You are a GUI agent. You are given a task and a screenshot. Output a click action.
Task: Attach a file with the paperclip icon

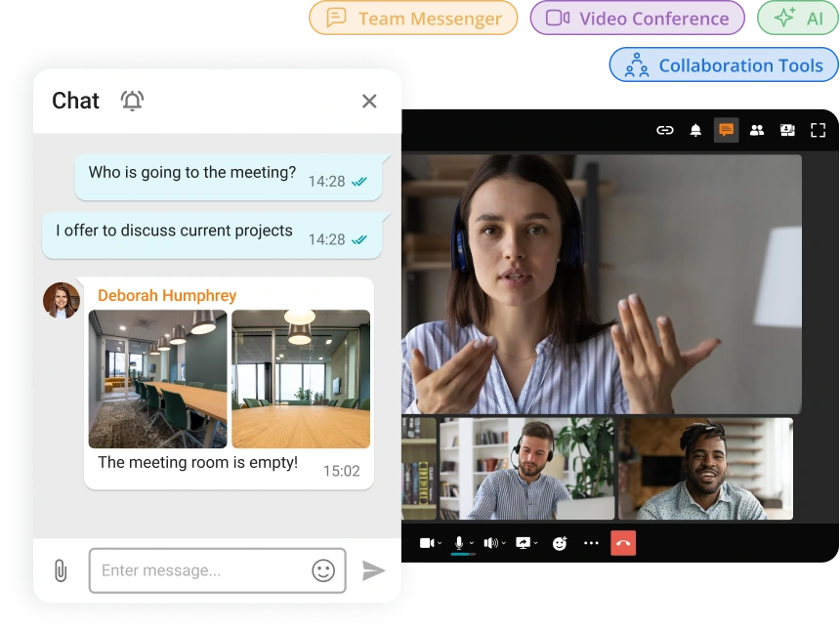61,570
